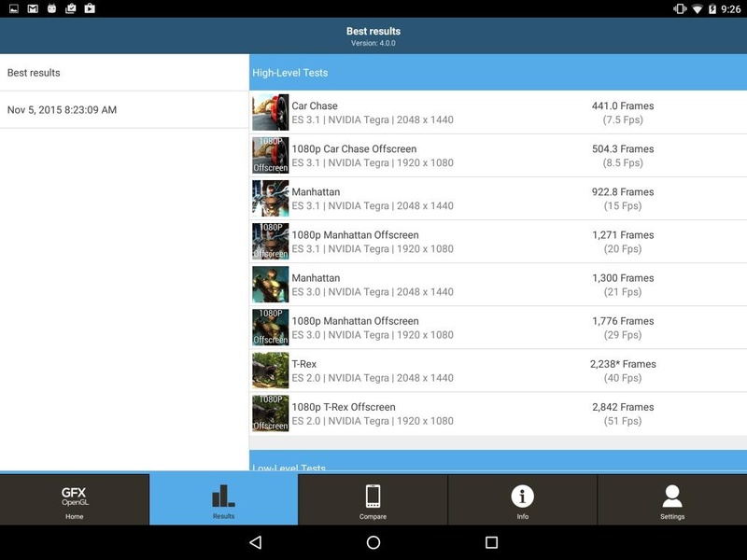Screen dimensions: 747x560
Task: Tap the Manhattan ES 3.1 thumbnail
Action: [270, 199]
